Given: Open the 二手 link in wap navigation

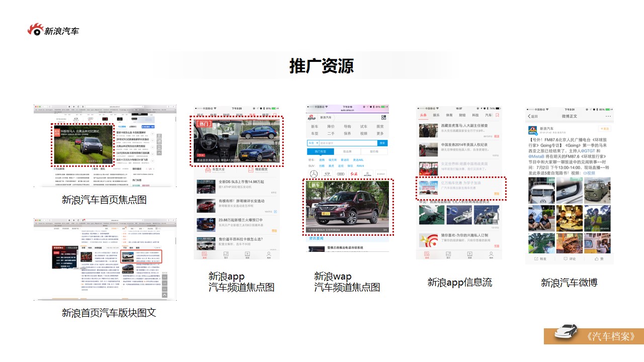Looking at the screenshot, I should click(331, 133).
